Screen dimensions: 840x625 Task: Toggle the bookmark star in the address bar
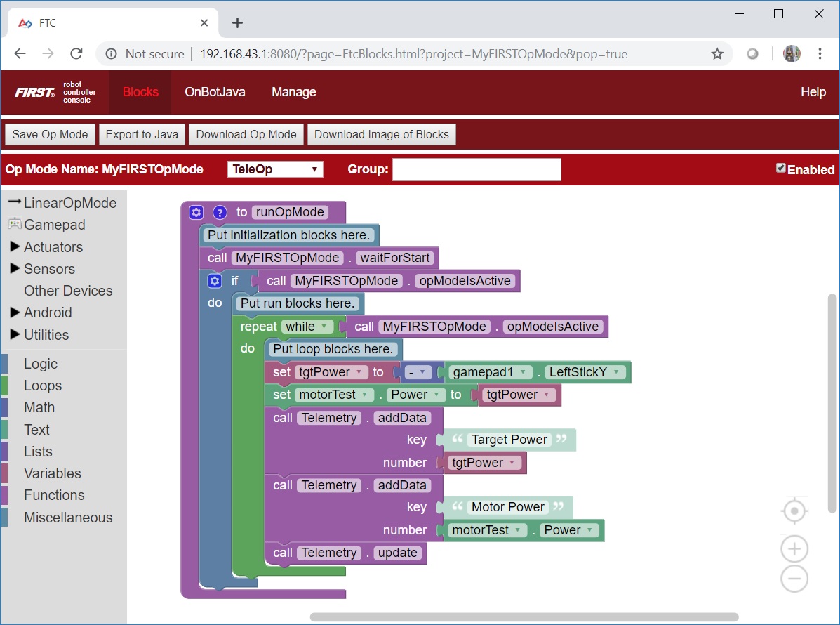click(x=716, y=53)
